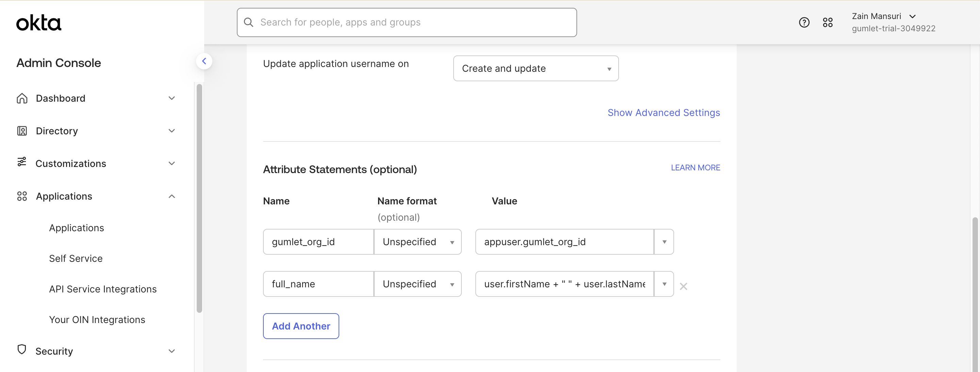980x372 pixels.
Task: Focus the search for people, apps field
Action: click(x=407, y=22)
